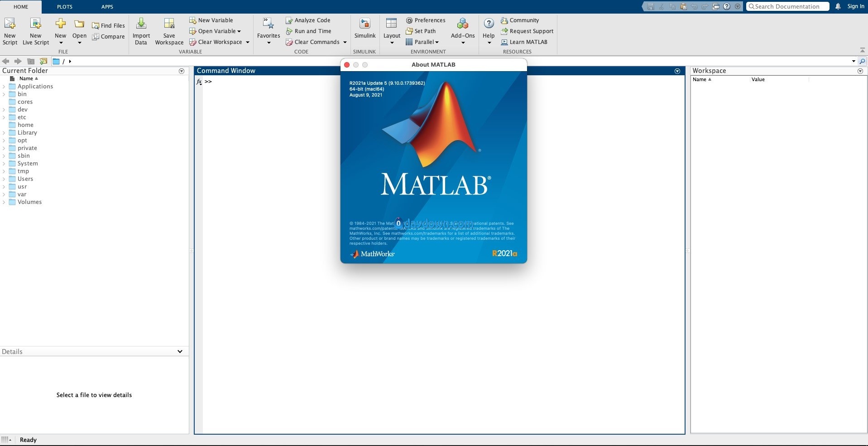This screenshot has height=446, width=868.
Task: Open the Add-Ons dropdown arrow
Action: 463,43
